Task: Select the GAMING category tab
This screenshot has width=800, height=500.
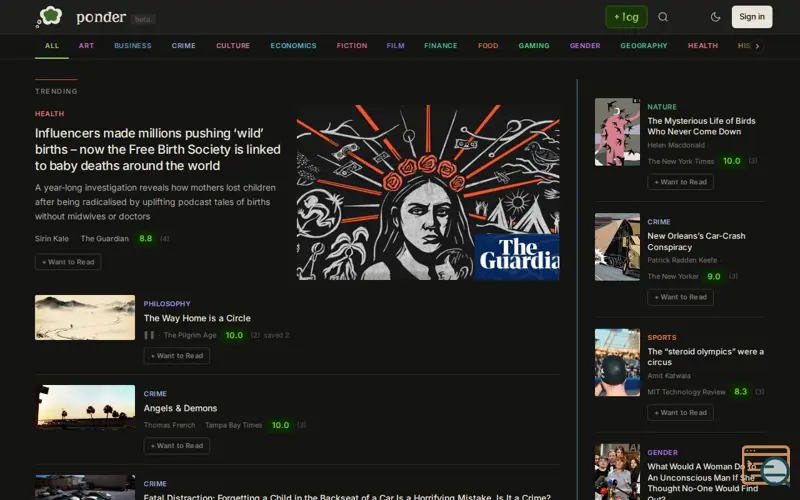Action: pos(534,46)
